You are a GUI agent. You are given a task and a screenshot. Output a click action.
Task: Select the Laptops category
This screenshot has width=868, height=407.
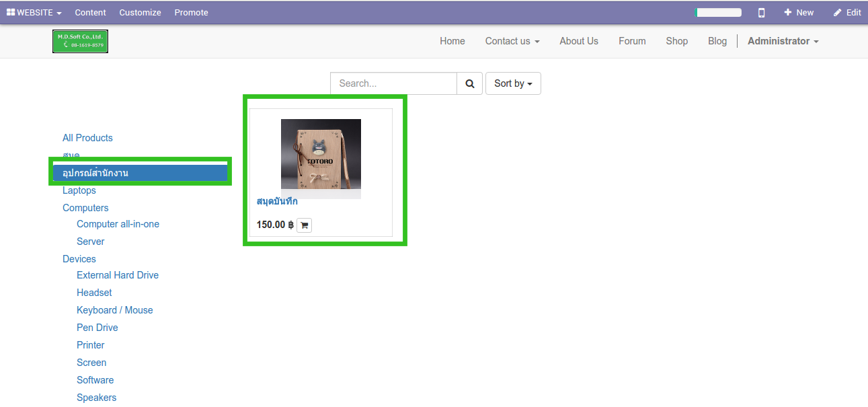79,190
